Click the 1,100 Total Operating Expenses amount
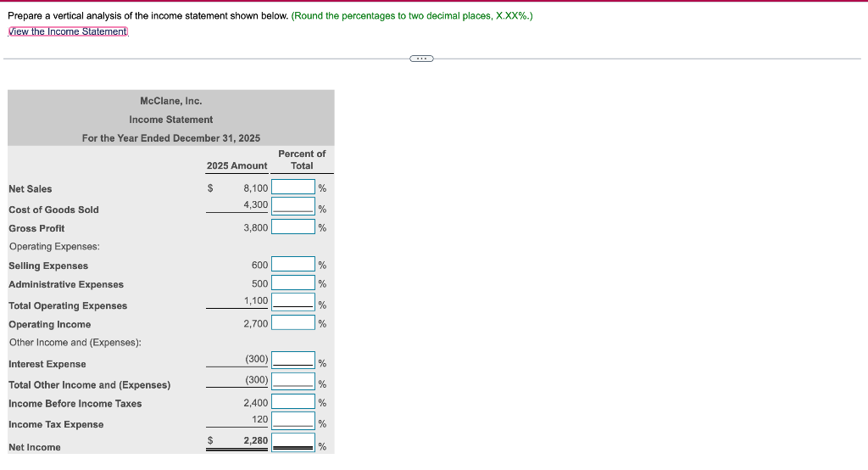The image size is (868, 470). (x=256, y=301)
